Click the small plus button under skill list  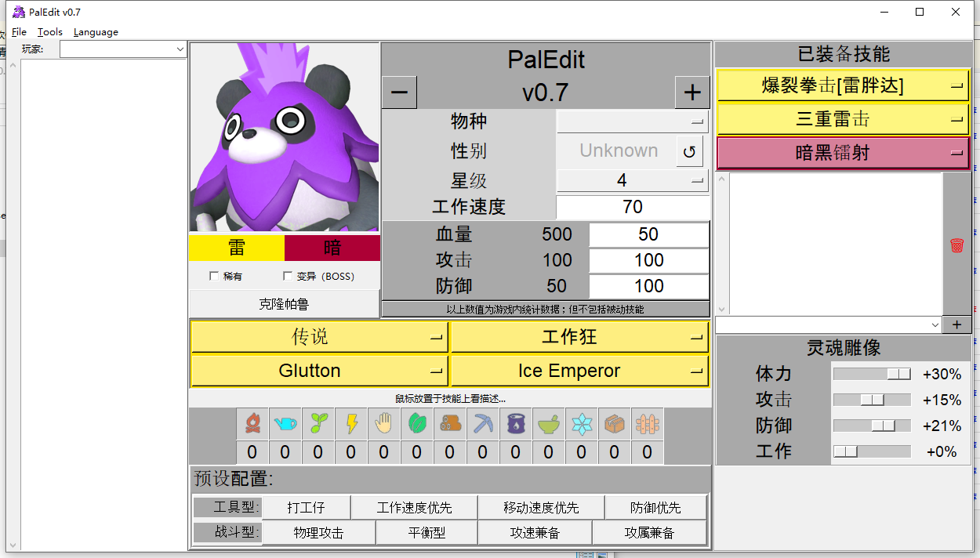(x=956, y=324)
